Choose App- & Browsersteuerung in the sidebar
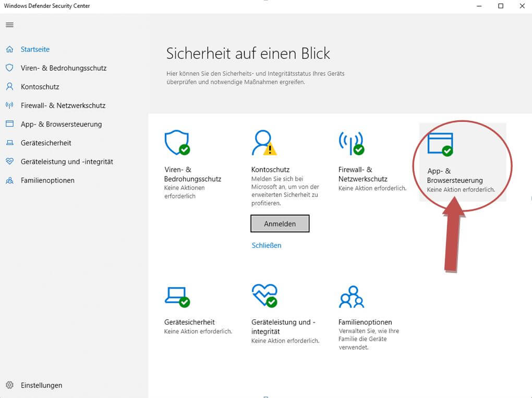 61,125
